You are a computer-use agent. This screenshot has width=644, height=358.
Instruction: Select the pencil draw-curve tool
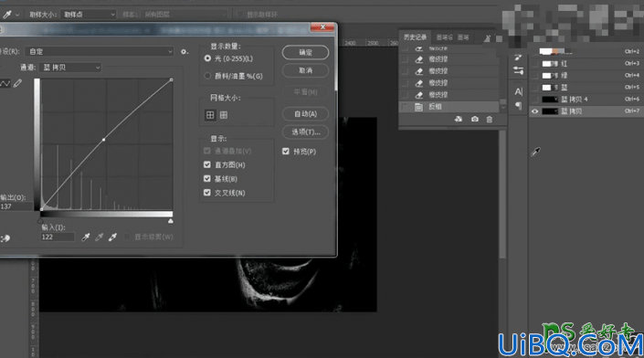(17, 83)
